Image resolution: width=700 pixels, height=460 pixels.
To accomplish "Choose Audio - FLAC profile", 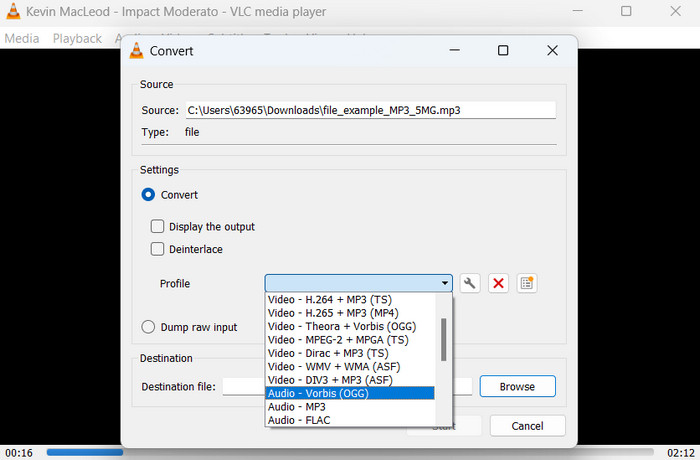I will [x=350, y=420].
